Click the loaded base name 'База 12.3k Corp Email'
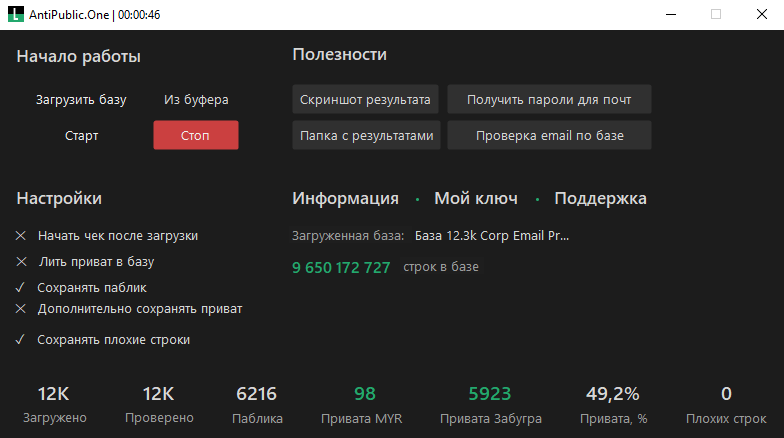Image resolution: width=784 pixels, height=438 pixels. pyautogui.click(x=491, y=236)
